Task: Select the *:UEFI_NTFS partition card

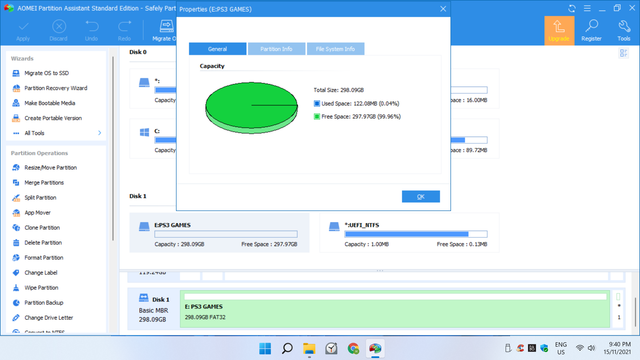Action: click(x=409, y=233)
